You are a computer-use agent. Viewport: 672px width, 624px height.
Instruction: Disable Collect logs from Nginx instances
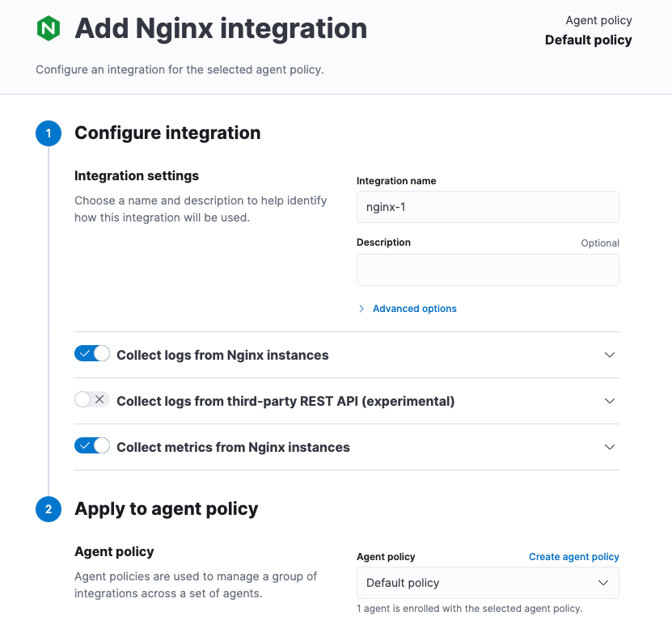pos(91,353)
